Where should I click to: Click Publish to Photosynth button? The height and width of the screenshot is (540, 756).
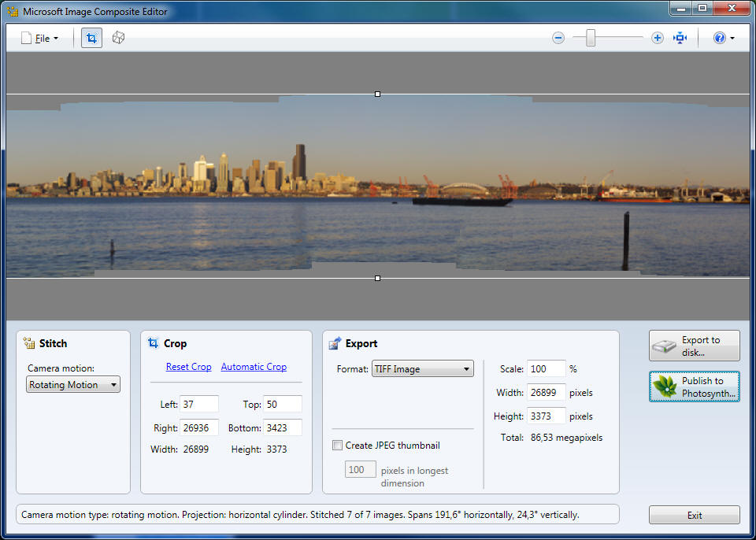[695, 387]
